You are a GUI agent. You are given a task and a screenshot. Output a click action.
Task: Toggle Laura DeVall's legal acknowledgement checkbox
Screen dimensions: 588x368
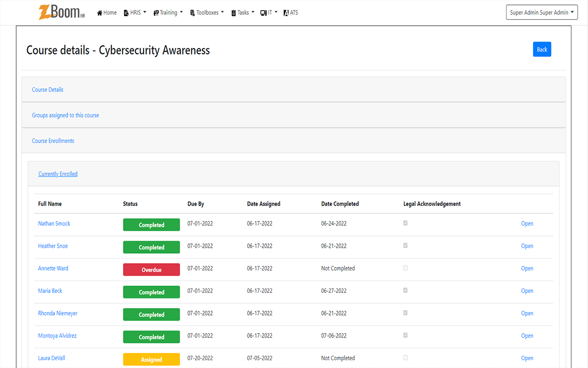(x=405, y=358)
